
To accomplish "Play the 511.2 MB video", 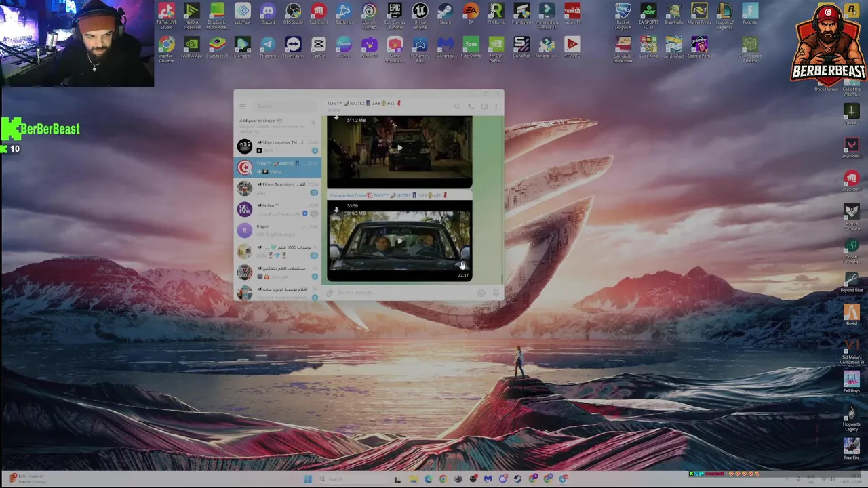I will [399, 148].
